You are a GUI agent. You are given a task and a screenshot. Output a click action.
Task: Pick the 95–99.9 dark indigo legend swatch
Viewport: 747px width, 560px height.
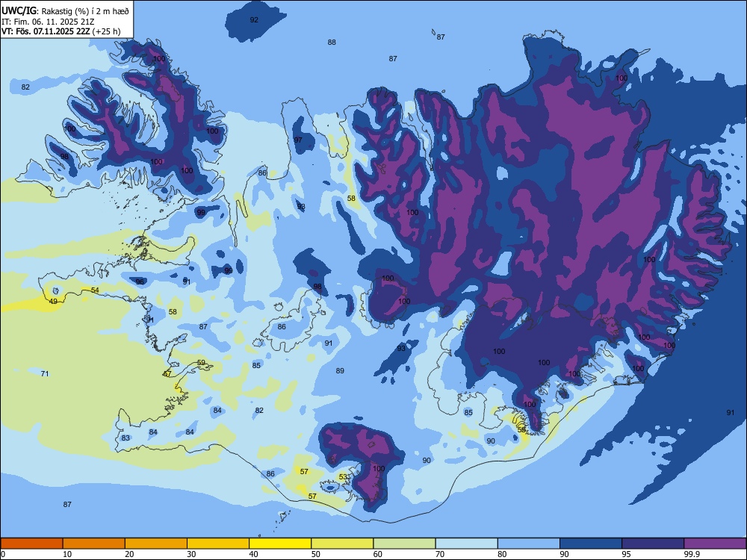coord(653,544)
